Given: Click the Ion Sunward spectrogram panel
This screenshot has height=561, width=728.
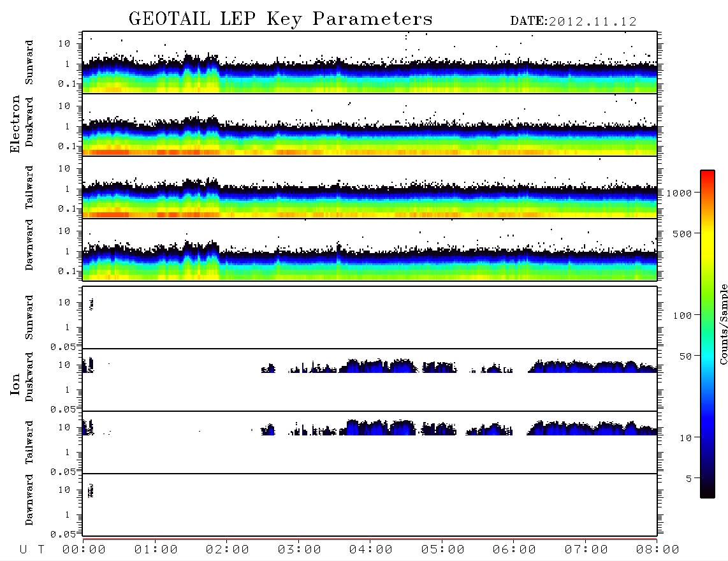Looking at the screenshot, I should tap(370, 317).
